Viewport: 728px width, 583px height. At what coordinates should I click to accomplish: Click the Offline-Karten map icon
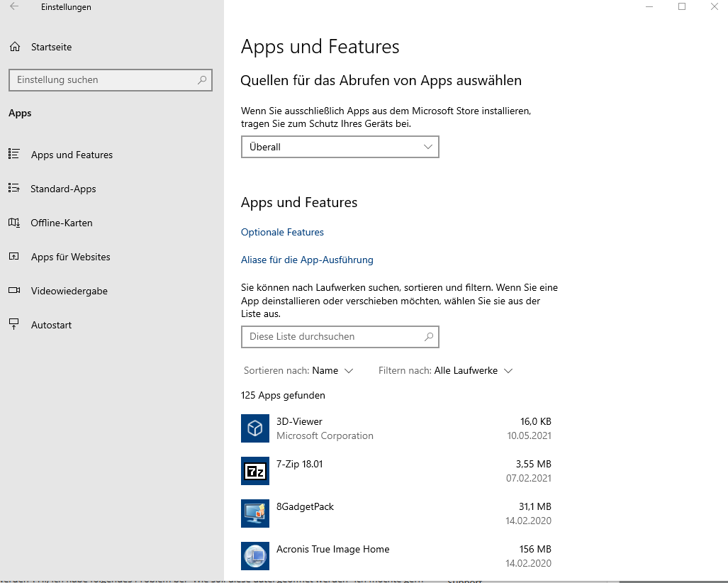click(x=14, y=223)
